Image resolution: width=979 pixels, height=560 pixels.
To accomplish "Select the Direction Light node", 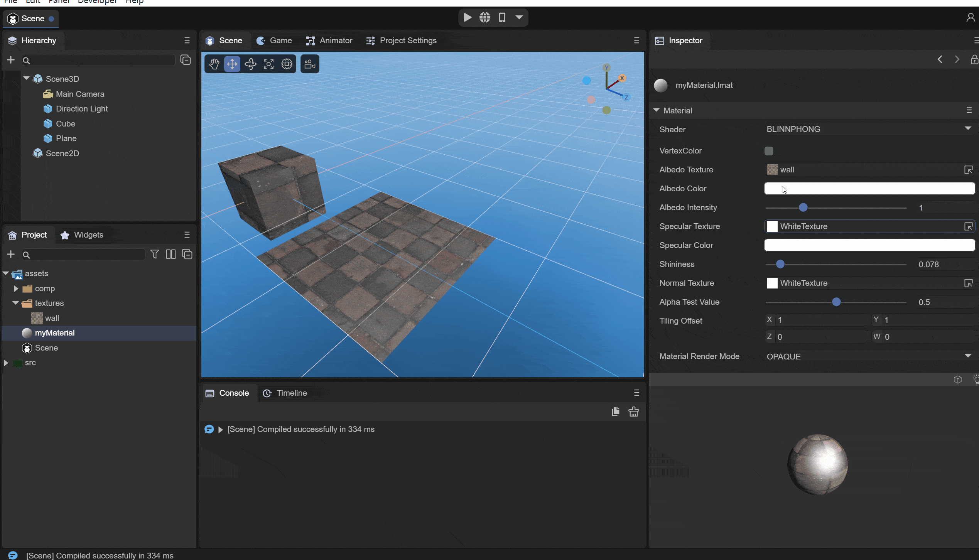I will pos(81,109).
